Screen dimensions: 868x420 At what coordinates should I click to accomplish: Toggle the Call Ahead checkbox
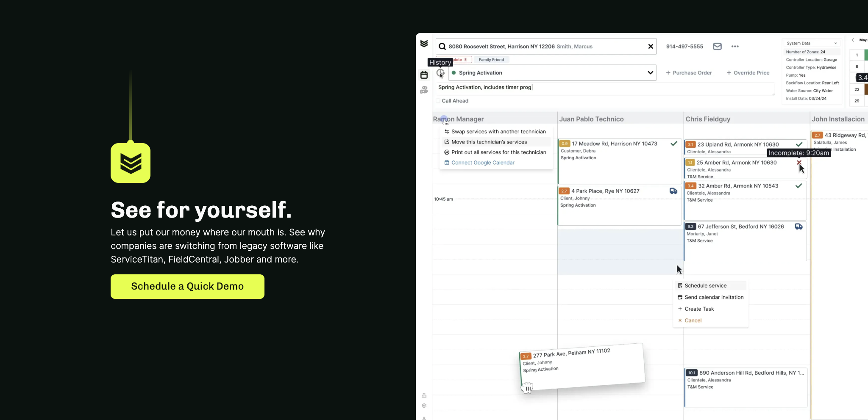(438, 101)
